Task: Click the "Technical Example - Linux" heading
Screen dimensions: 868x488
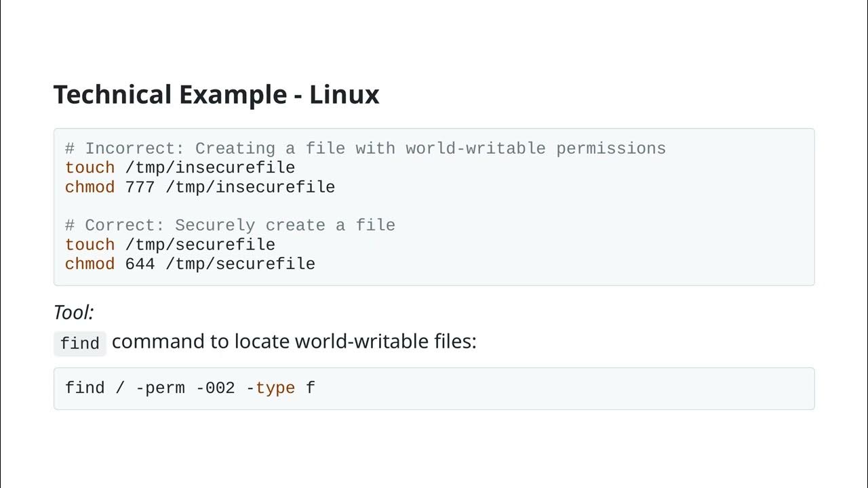Action: 216,95
